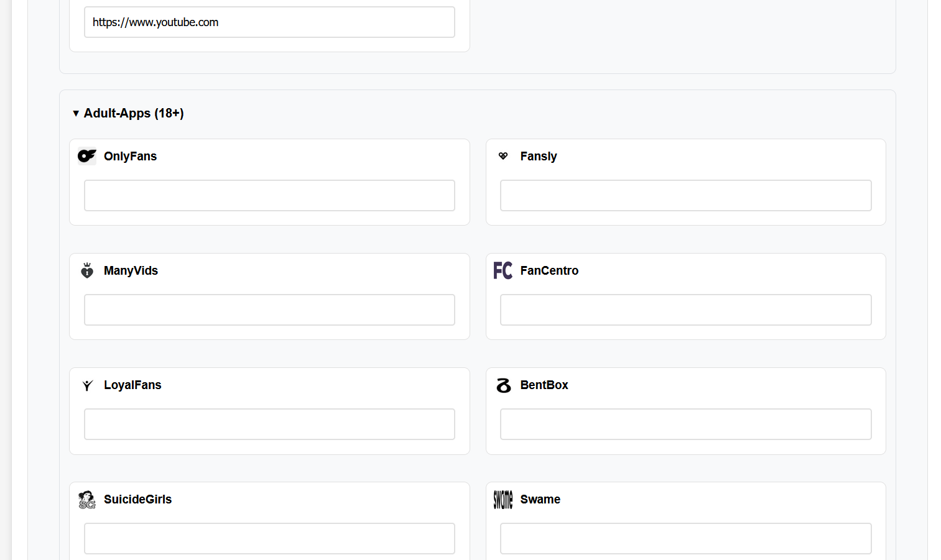This screenshot has height=560, width=941.
Task: Select the FanCentro input box
Action: point(685,310)
